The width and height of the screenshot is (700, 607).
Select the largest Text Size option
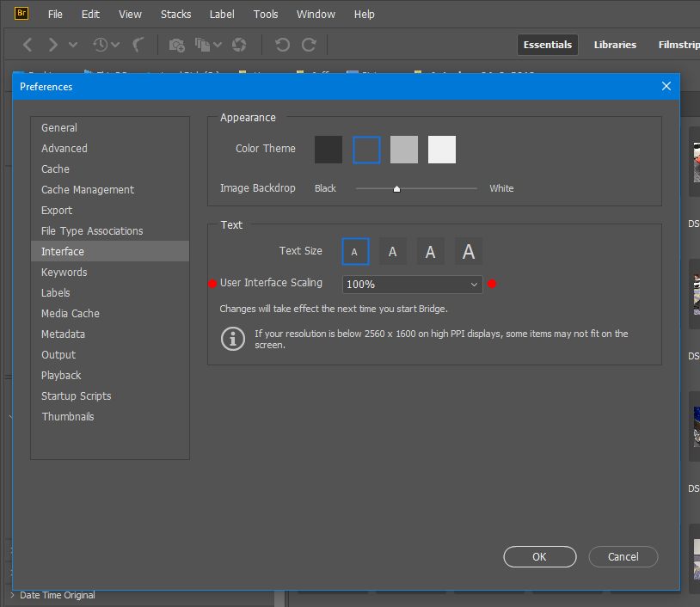click(x=468, y=250)
